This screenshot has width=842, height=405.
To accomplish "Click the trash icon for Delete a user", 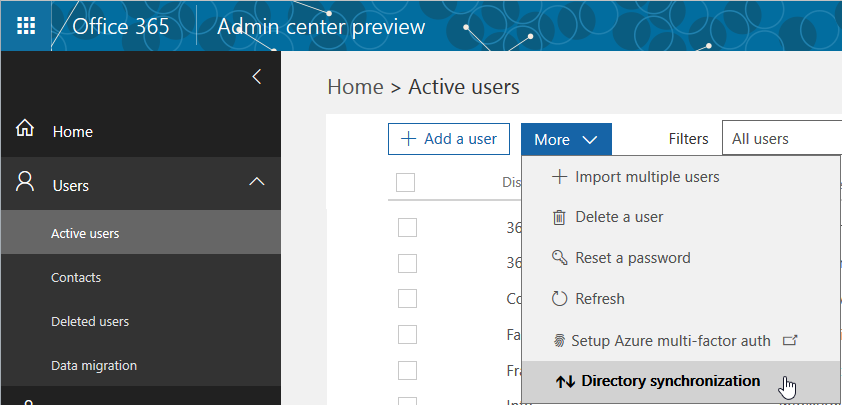I will (559, 218).
